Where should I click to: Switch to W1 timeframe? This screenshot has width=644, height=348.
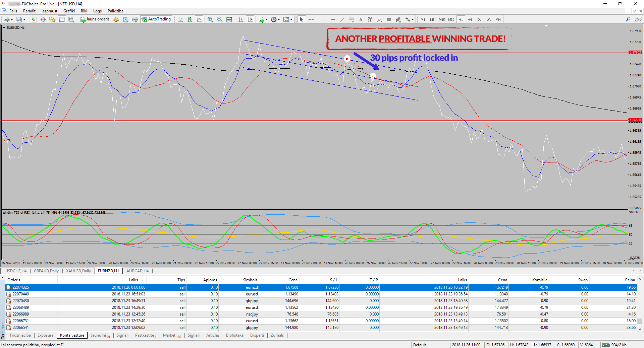pyautogui.click(x=489, y=19)
